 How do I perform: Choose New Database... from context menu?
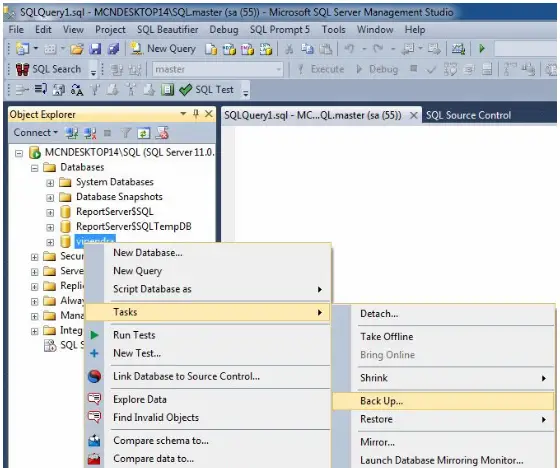[x=207, y=253]
